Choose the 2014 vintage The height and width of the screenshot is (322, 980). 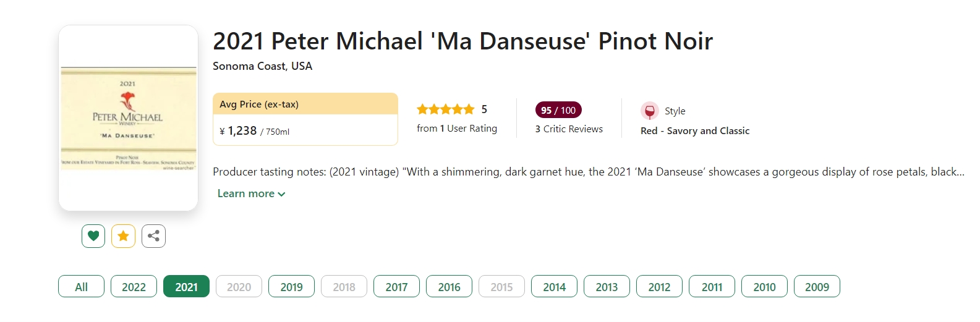point(555,287)
